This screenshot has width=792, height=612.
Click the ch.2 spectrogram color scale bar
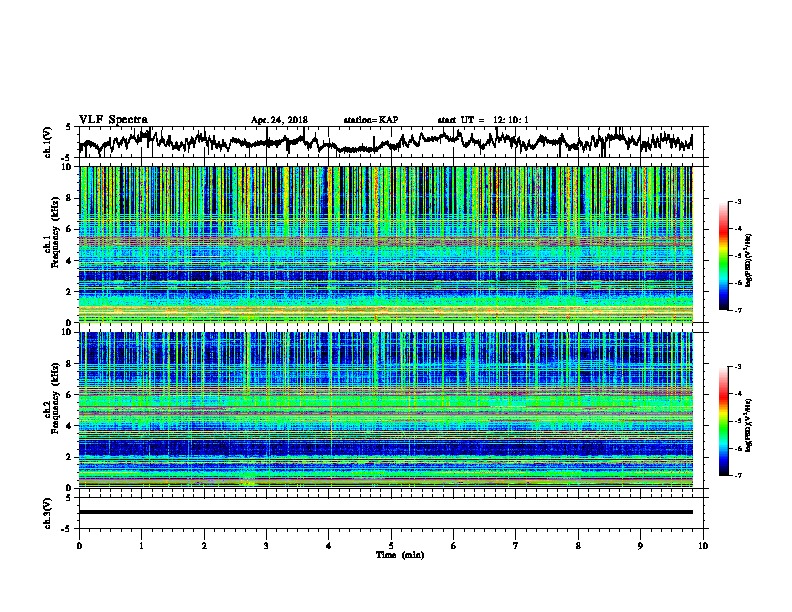[723, 421]
